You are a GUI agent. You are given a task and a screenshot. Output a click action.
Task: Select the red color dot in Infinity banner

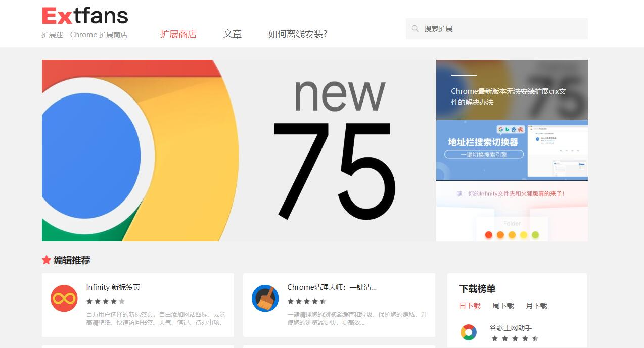click(x=488, y=235)
